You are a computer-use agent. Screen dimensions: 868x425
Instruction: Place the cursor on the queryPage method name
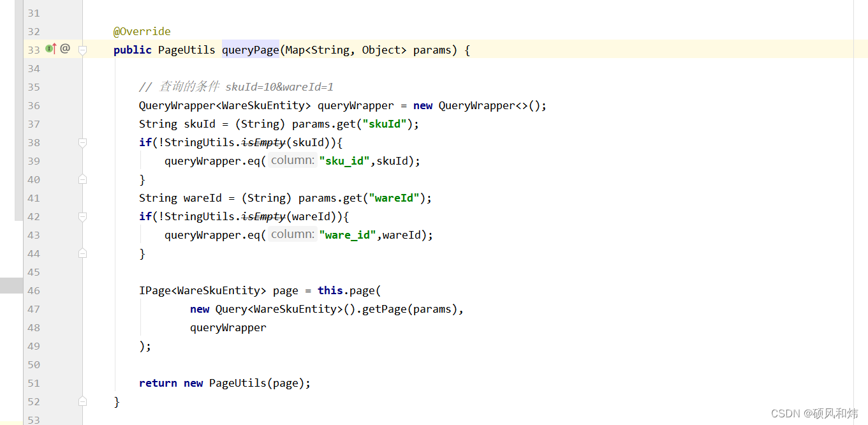251,50
